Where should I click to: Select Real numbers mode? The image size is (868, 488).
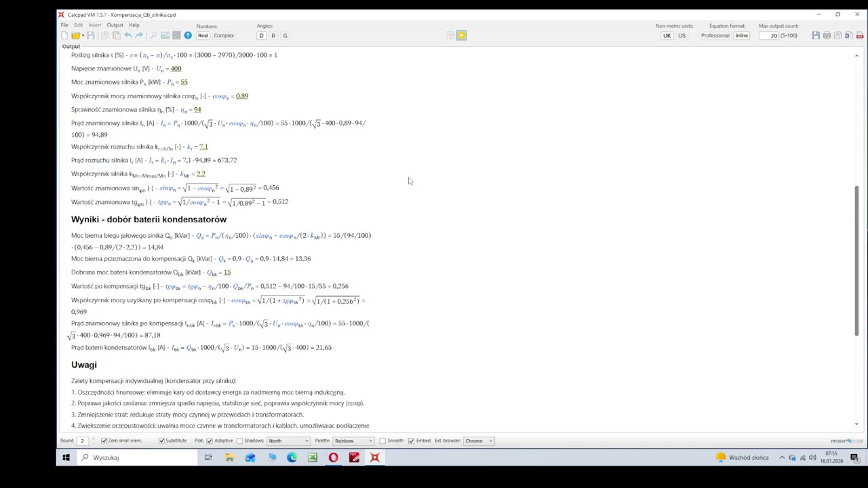(203, 35)
